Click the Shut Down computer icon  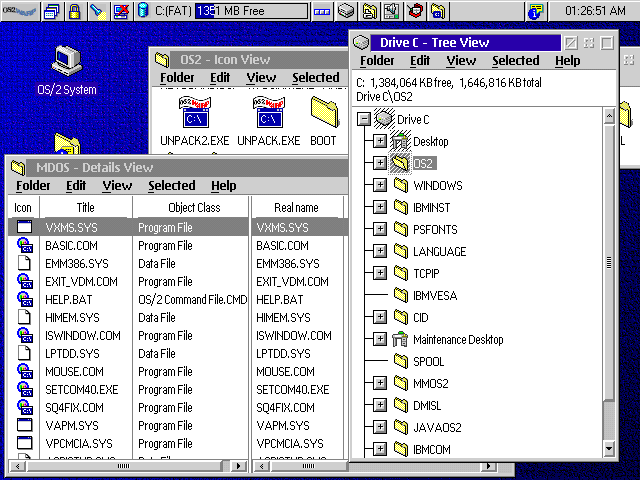coord(121,11)
